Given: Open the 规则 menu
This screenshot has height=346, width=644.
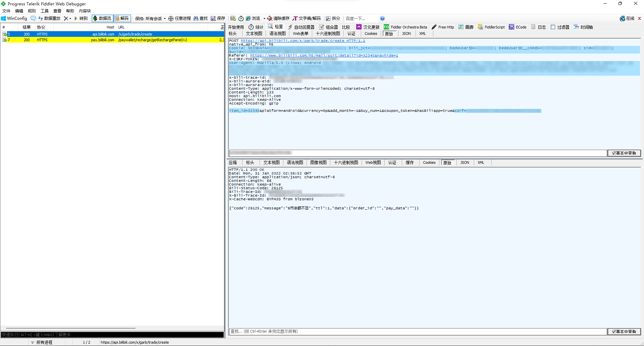Looking at the screenshot, I should pos(32,11).
